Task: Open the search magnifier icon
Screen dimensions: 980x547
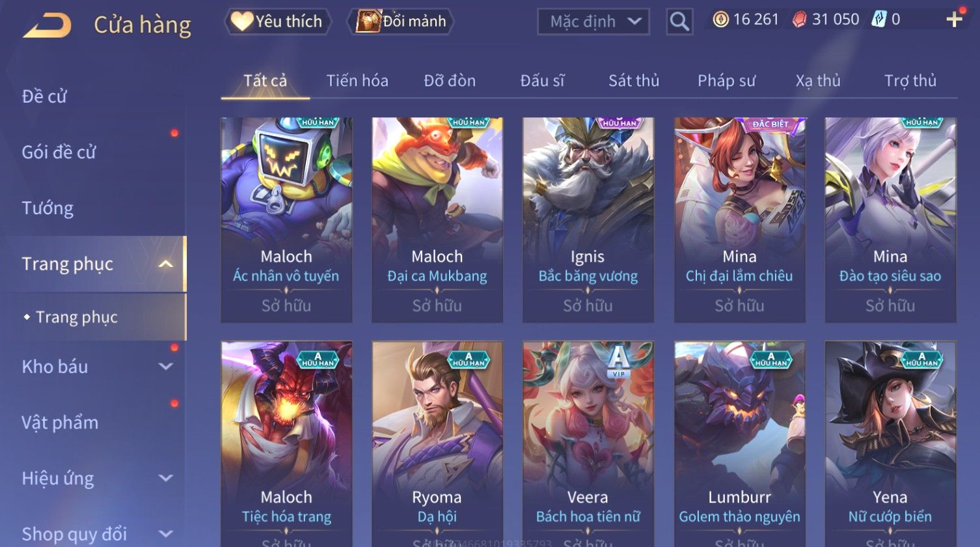Action: point(679,22)
